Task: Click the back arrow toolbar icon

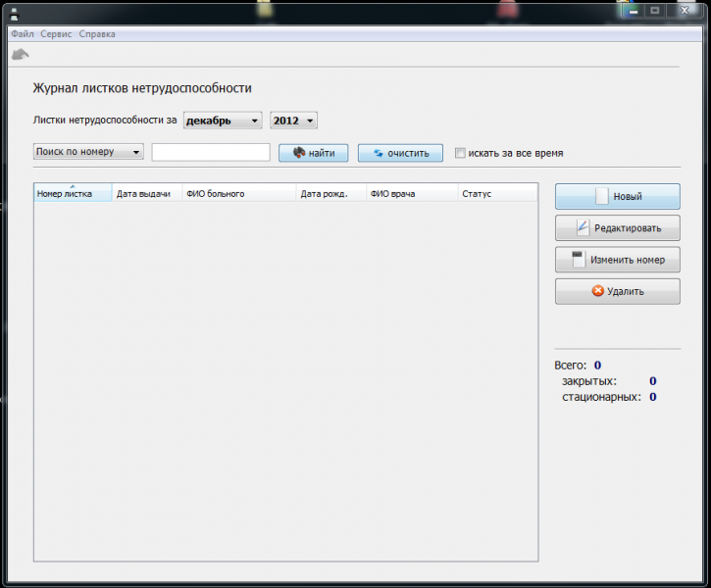Action: coord(21,55)
